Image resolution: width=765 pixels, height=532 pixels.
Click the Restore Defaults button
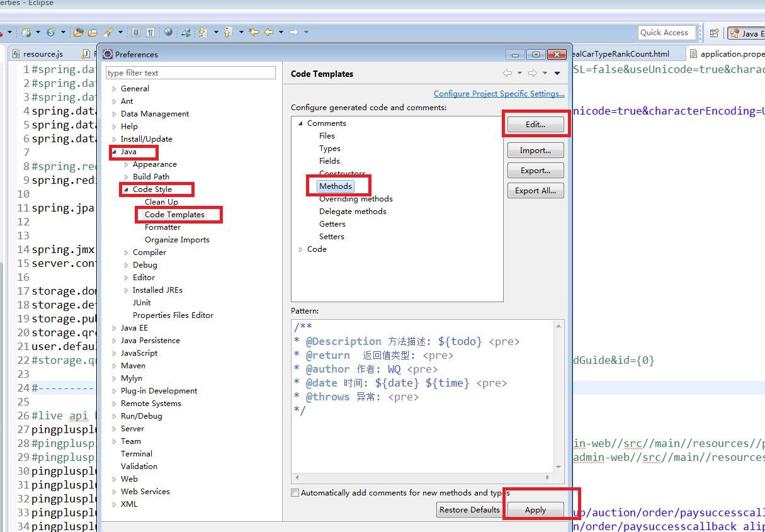[x=470, y=510]
